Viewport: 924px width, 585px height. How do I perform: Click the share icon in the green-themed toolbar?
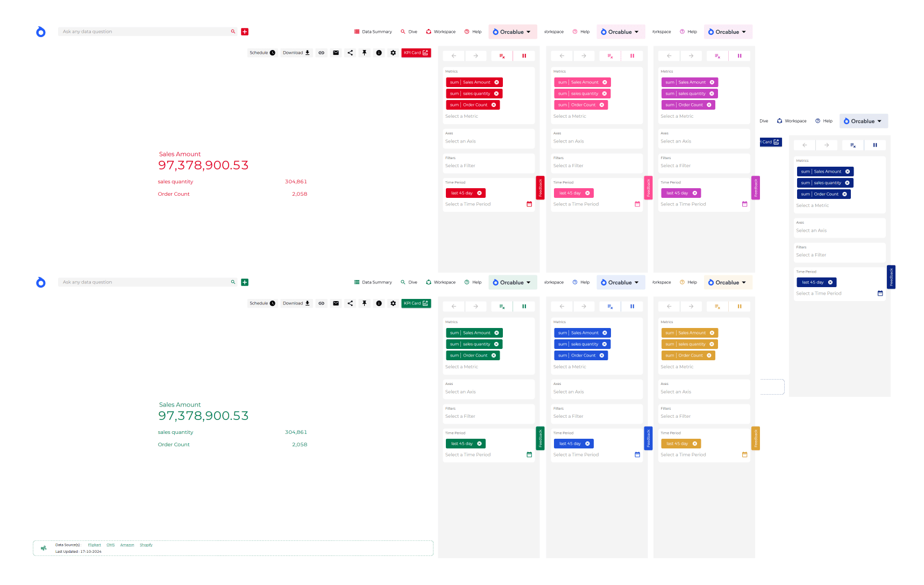point(350,303)
